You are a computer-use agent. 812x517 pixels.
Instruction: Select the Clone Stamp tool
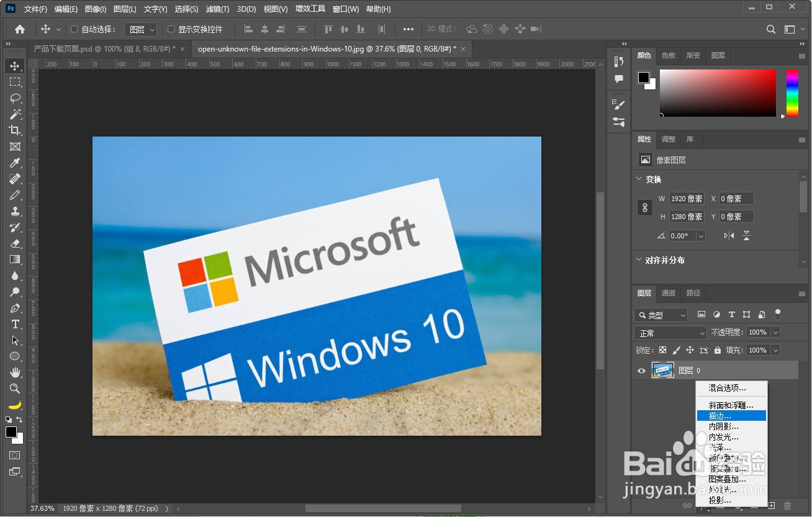click(15, 211)
